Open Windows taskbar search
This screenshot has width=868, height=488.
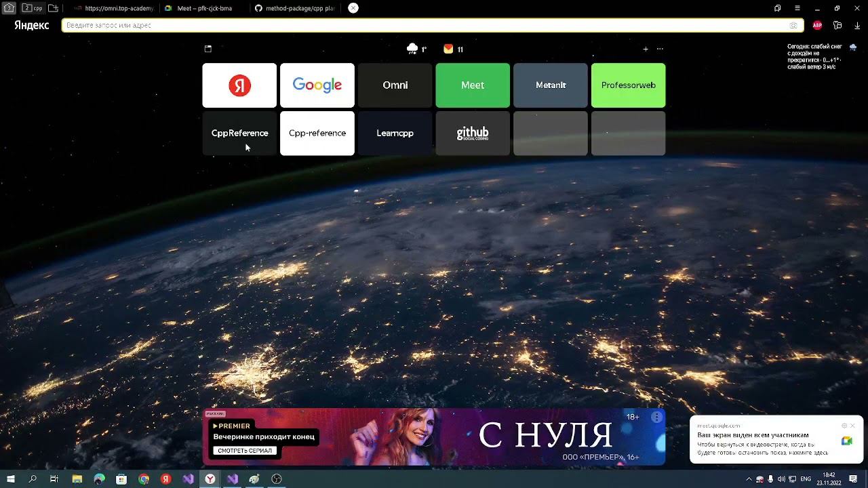pos(33,479)
